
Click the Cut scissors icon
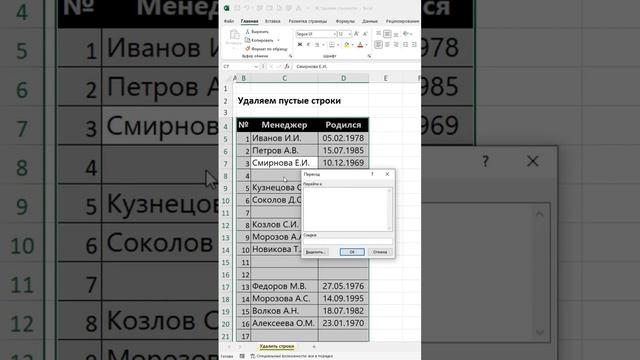[247, 31]
